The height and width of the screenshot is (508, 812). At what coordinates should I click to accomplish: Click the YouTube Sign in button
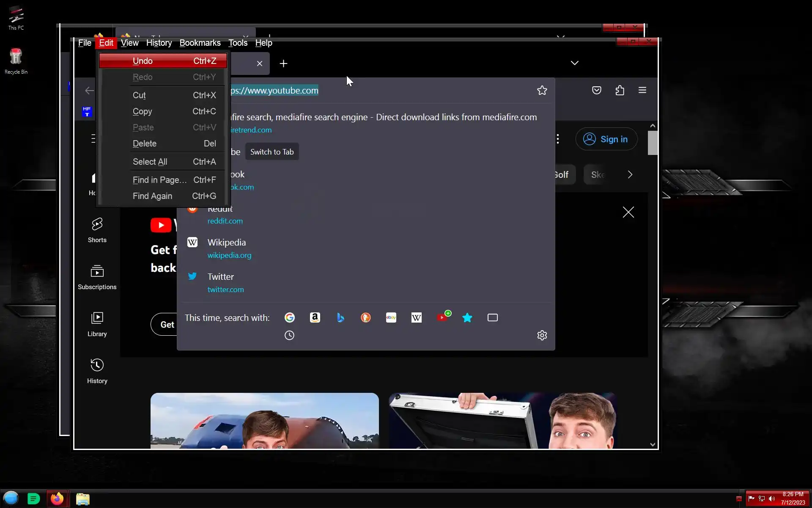[x=606, y=139]
